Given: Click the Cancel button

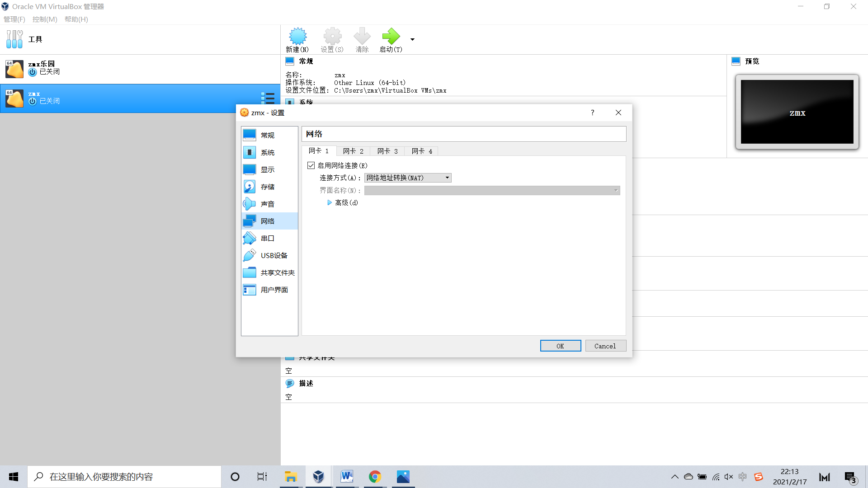Looking at the screenshot, I should 605,346.
